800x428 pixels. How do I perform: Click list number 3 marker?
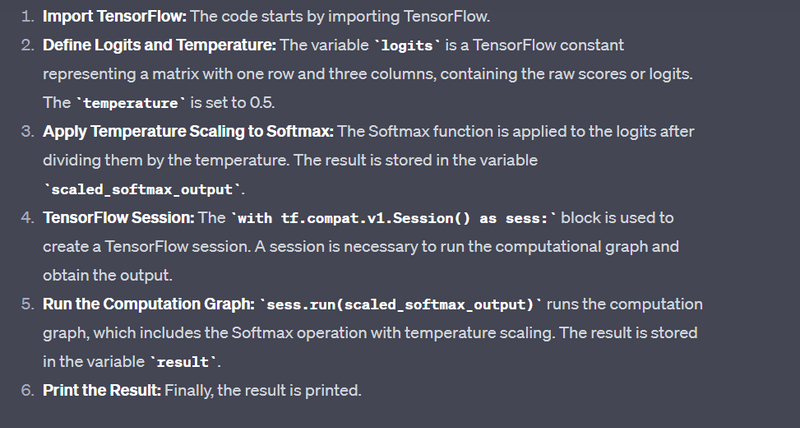click(27, 131)
